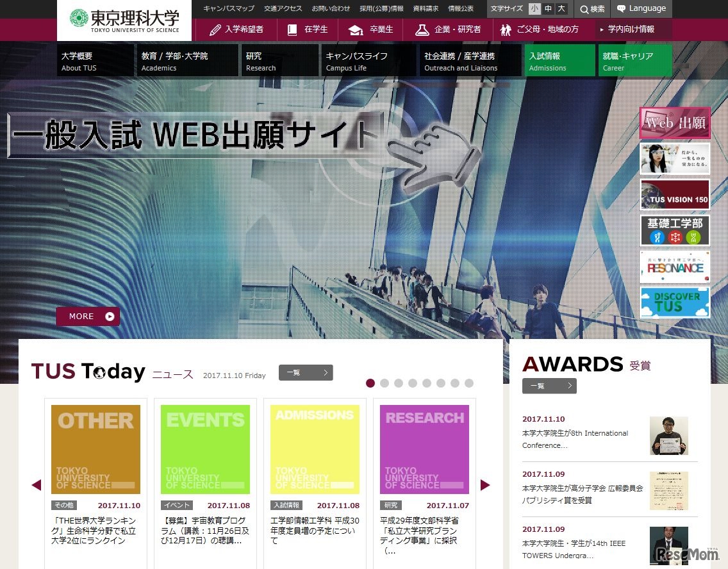Screen dimensions: 728x569
Task: Open the 一般入試 WEB出願サイト banner headline
Action: [195, 135]
